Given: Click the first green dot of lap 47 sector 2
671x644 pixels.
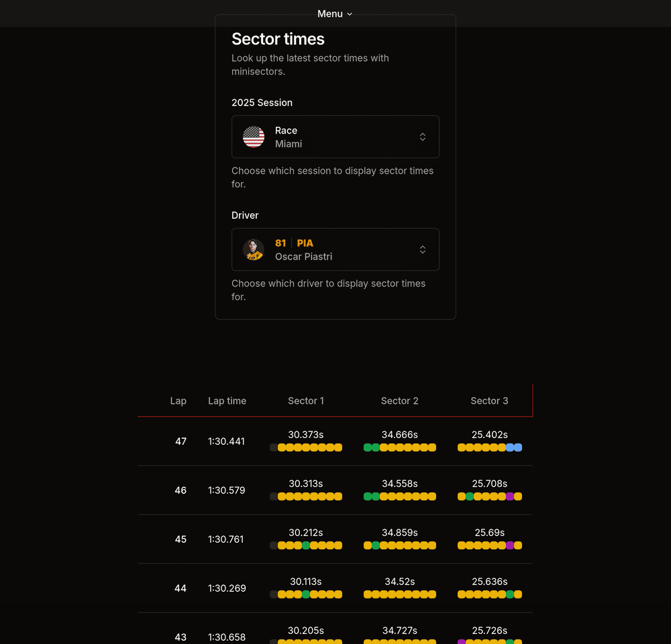Looking at the screenshot, I should pyautogui.click(x=368, y=447).
